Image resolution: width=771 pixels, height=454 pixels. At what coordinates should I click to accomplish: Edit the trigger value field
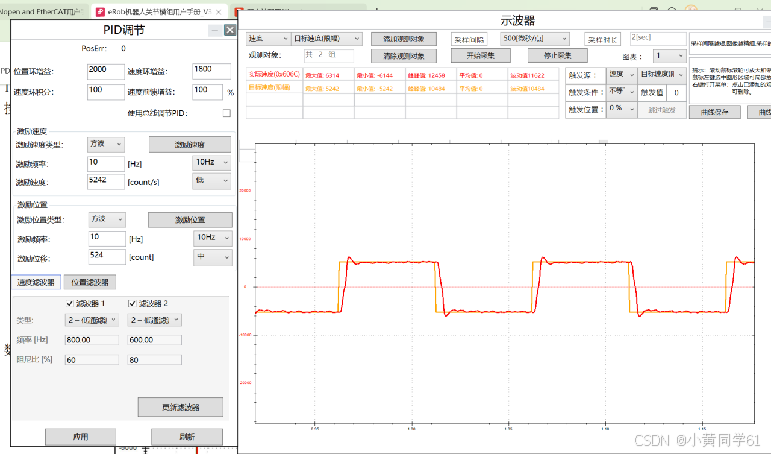[x=677, y=92]
